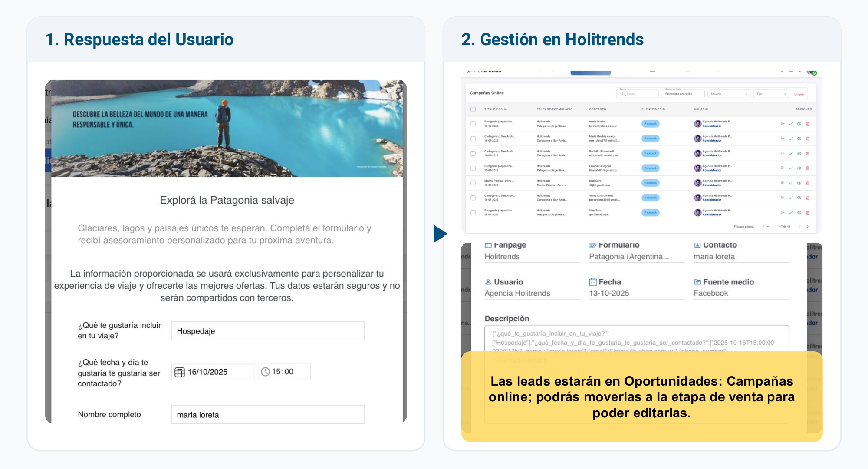Click checkmark on Rodolfo Simoncelli row
868x469 pixels.
pos(791,153)
